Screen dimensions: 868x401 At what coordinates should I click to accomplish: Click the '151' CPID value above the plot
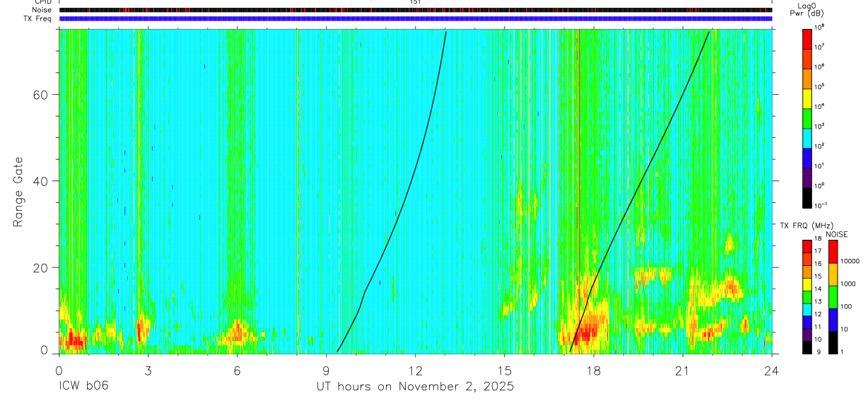tap(415, 2)
